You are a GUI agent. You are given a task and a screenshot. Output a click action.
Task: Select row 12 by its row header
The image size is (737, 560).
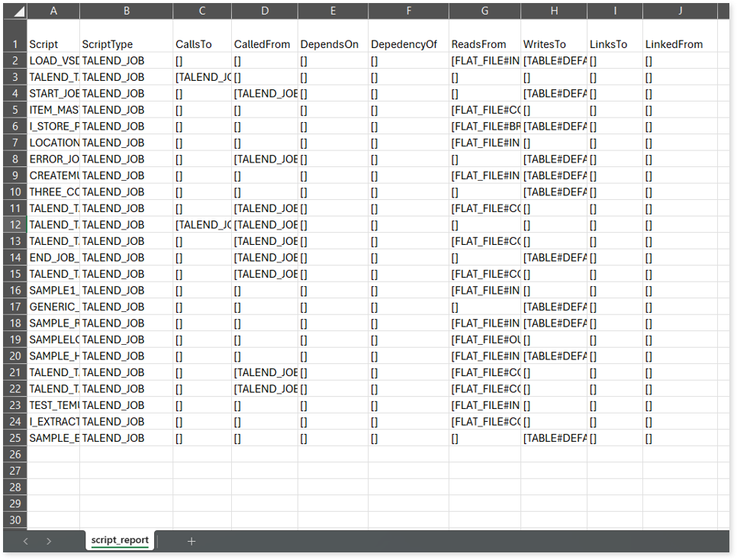[x=14, y=225]
